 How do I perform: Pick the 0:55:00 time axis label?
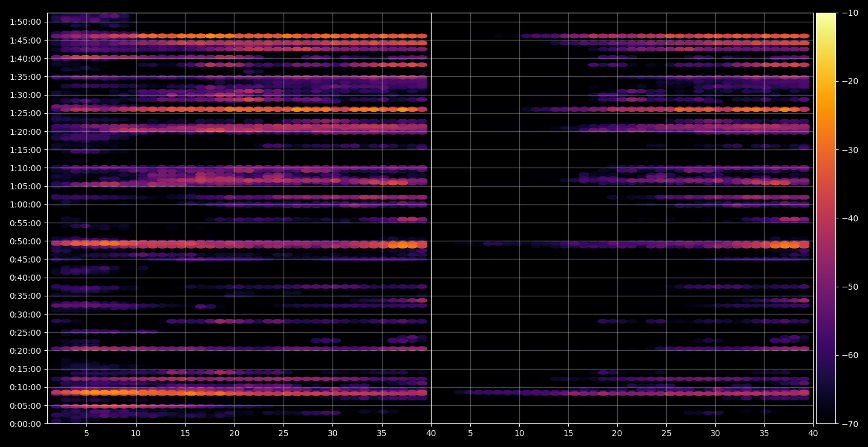pos(25,223)
